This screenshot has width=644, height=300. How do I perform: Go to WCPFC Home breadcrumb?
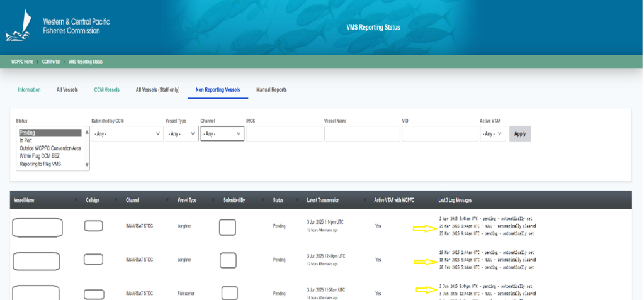(x=22, y=62)
